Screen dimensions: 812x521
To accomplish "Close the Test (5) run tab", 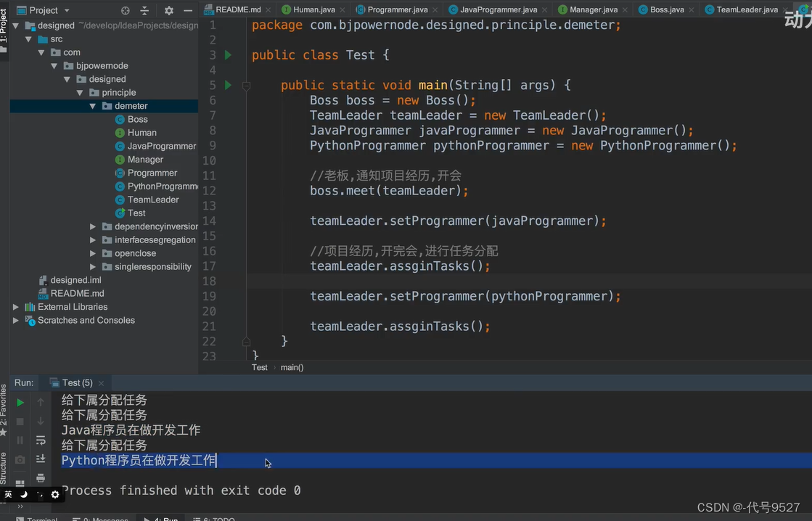I will pos(101,383).
